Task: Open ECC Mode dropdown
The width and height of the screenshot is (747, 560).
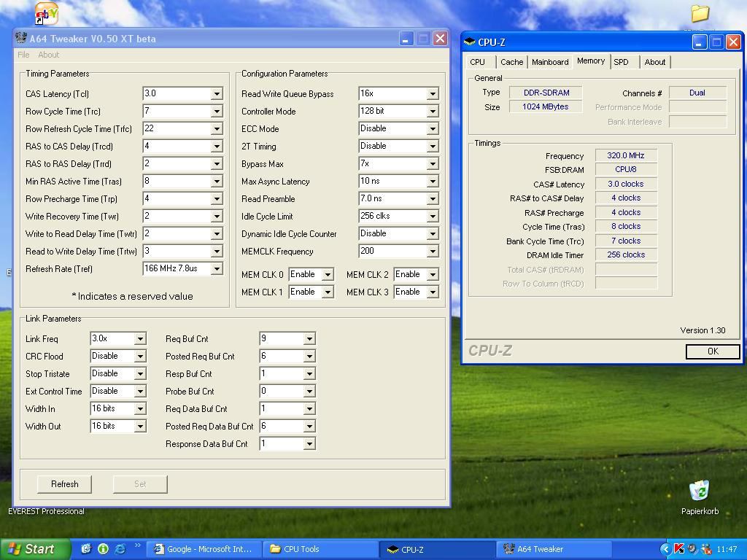Action: (x=433, y=128)
